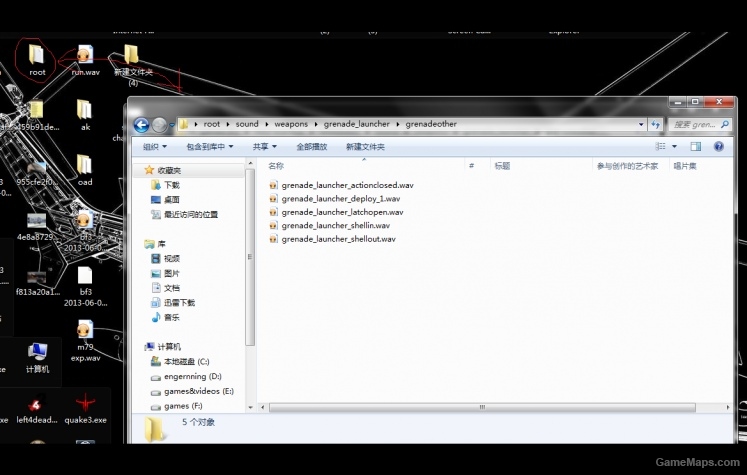Open the view options dropdown arrow
This screenshot has height=475, width=747.
click(x=674, y=146)
